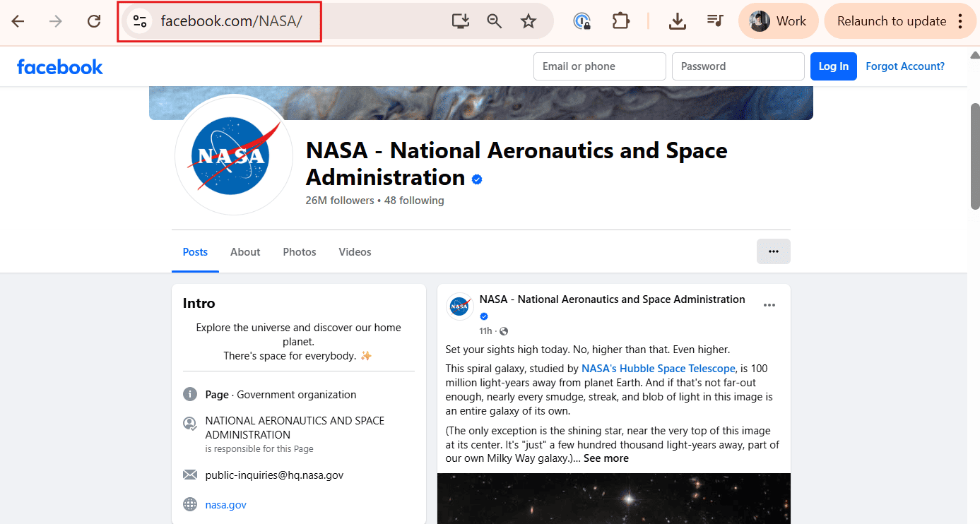Click the post's public audience globe icon
The width and height of the screenshot is (980, 524).
point(503,330)
